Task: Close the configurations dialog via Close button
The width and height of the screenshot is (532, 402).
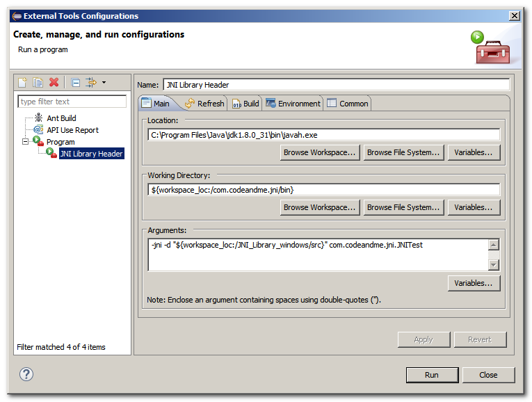Action: click(x=489, y=375)
